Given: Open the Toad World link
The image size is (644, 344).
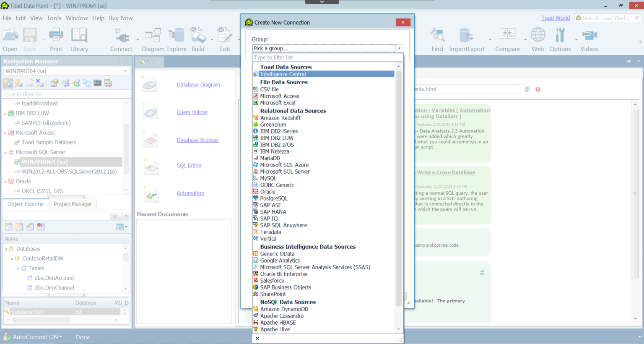Looking at the screenshot, I should click(555, 18).
